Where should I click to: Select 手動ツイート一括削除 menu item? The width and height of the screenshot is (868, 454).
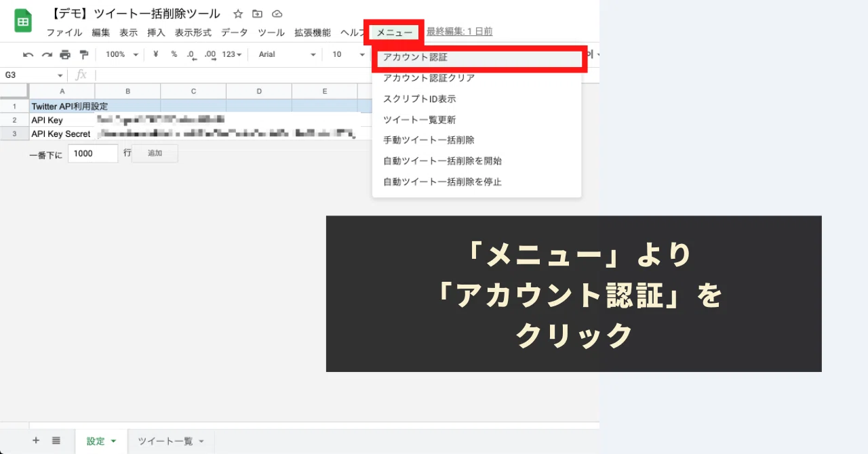click(477, 140)
